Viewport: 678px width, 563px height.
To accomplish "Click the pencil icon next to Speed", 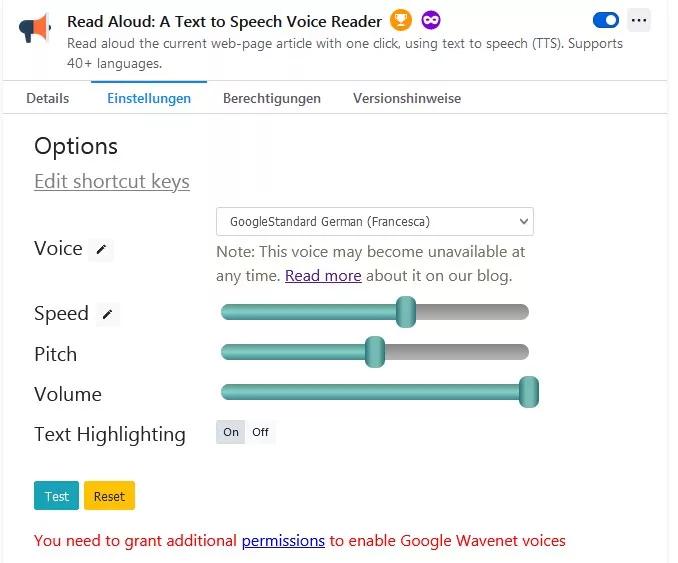I will [107, 315].
